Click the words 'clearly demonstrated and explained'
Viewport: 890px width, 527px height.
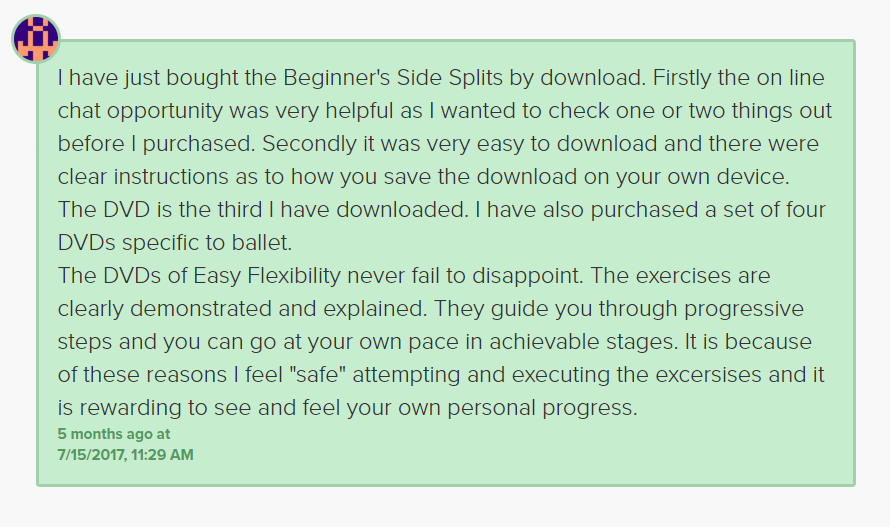point(242,309)
